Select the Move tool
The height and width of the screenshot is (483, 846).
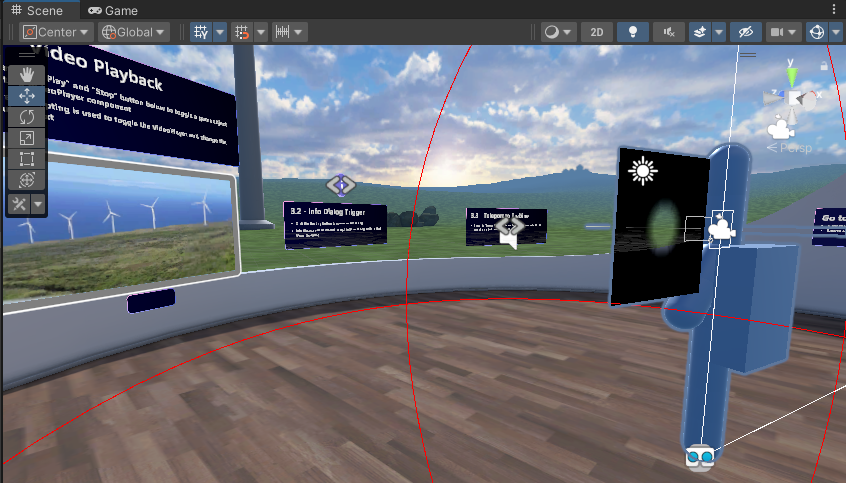[26, 96]
